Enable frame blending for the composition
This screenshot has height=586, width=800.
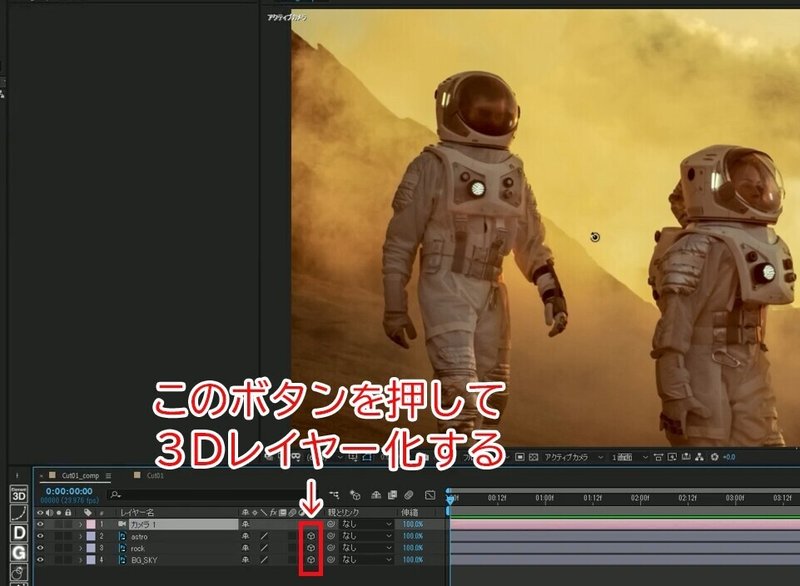(x=393, y=490)
